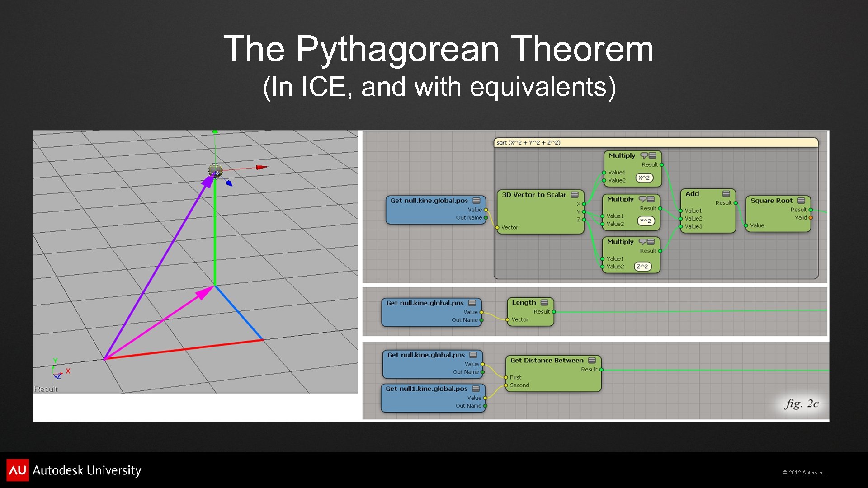Image resolution: width=868 pixels, height=488 pixels.
Task: Expand the X^2 label bubble on the top Multiply node
Action: point(645,178)
